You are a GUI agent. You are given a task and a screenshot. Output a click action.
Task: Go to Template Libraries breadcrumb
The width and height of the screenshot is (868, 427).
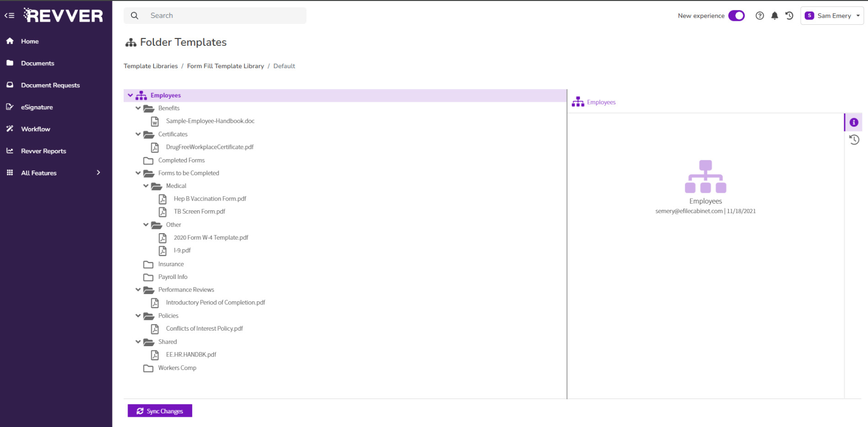(x=150, y=66)
